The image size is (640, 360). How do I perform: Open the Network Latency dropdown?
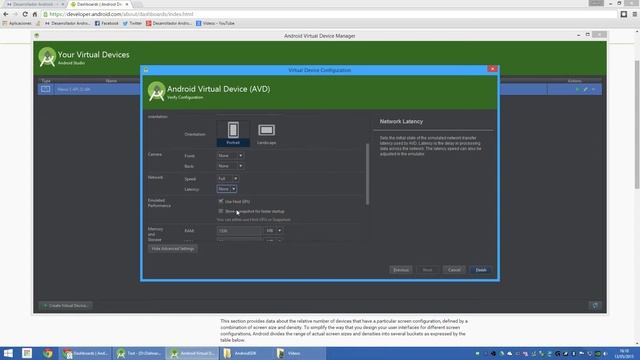pos(227,189)
